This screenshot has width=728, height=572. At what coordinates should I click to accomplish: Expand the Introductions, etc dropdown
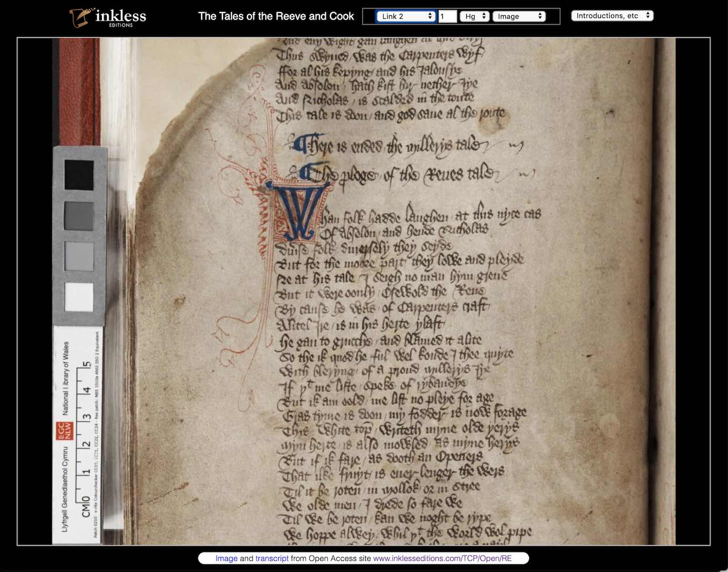612,16
